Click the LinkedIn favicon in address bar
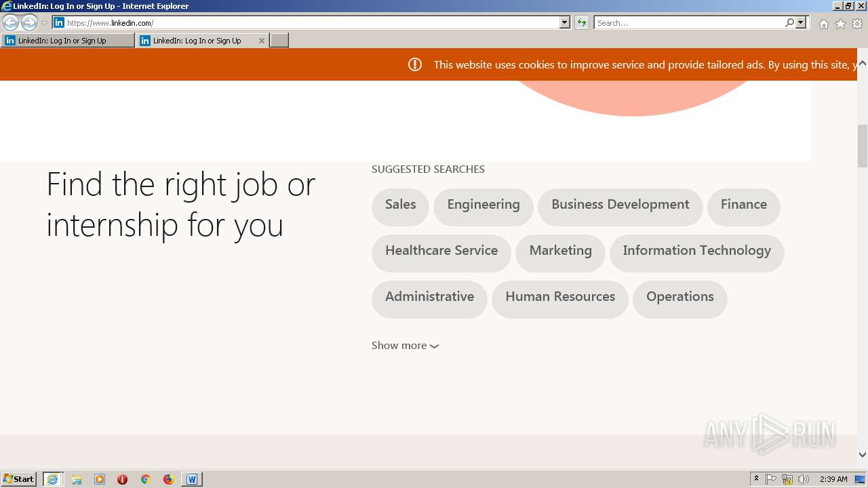 [59, 22]
